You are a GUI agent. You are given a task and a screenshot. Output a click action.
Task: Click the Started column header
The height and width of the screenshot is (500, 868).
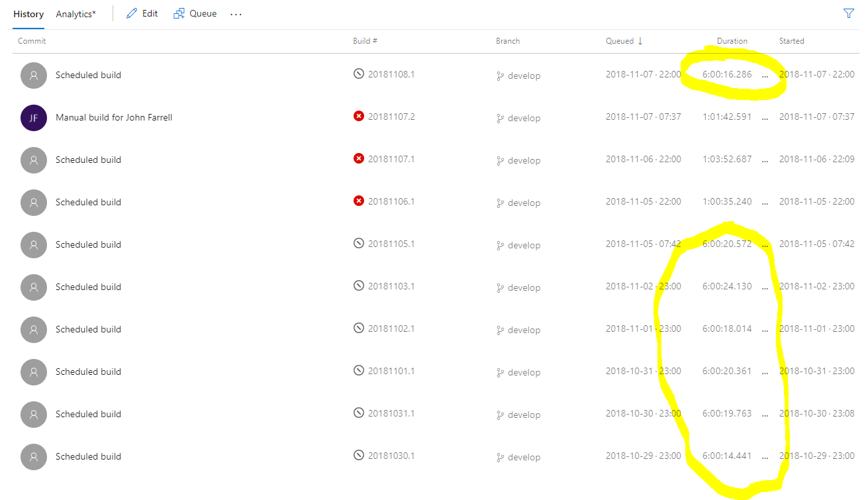pyautogui.click(x=791, y=41)
